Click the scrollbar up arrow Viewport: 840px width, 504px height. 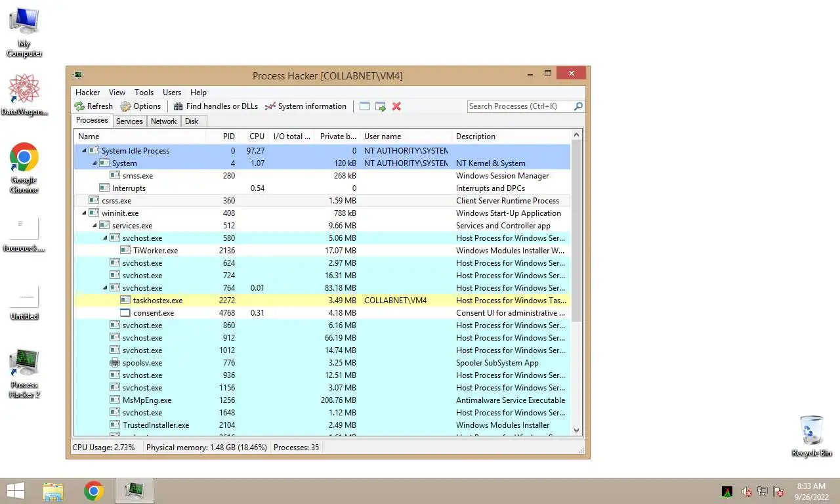coord(577,135)
